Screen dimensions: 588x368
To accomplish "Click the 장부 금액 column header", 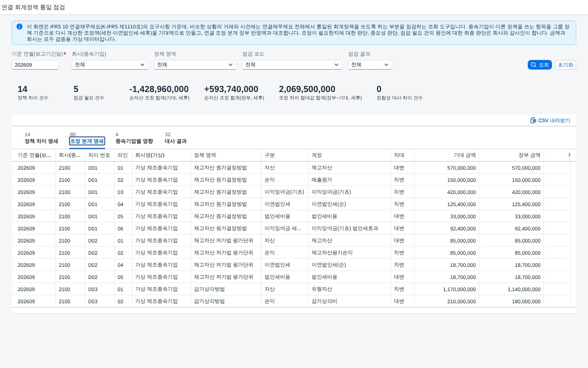I will (511, 155).
